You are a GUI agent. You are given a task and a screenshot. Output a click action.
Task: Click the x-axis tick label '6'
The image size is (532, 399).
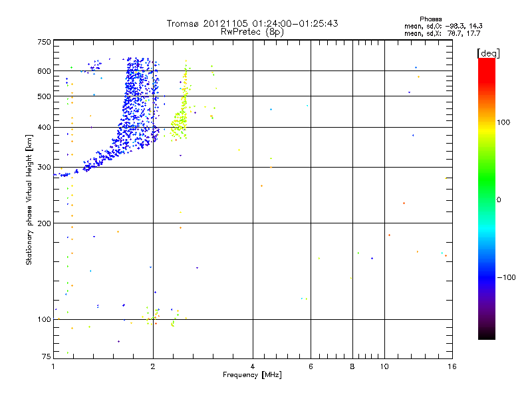pyautogui.click(x=311, y=366)
